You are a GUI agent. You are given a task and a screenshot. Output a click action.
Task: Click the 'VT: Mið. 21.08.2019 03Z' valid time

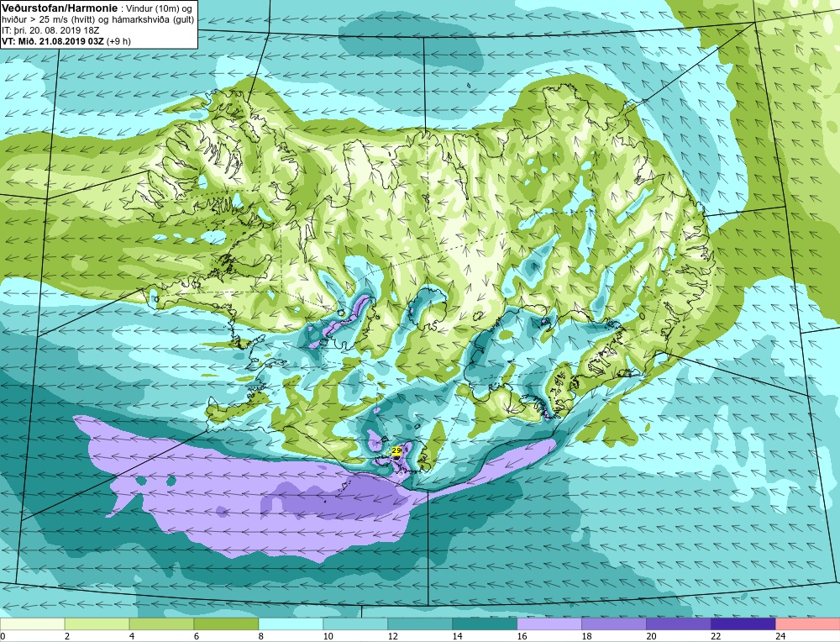click(x=54, y=41)
